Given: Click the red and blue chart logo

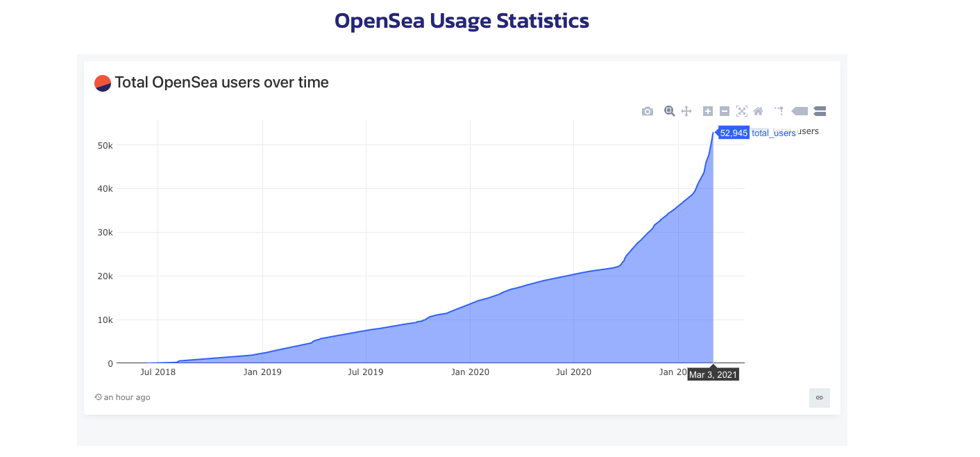Looking at the screenshot, I should coord(103,83).
